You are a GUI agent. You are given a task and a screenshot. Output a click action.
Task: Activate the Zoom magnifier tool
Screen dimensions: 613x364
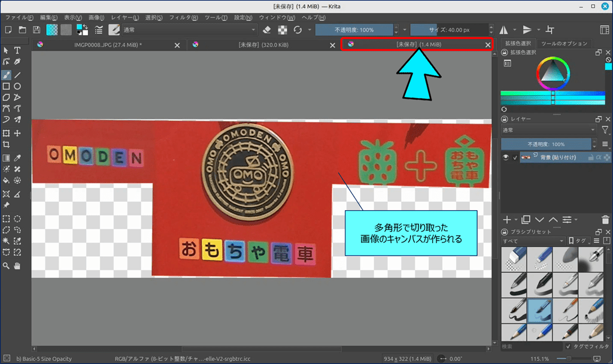[x=6, y=265]
